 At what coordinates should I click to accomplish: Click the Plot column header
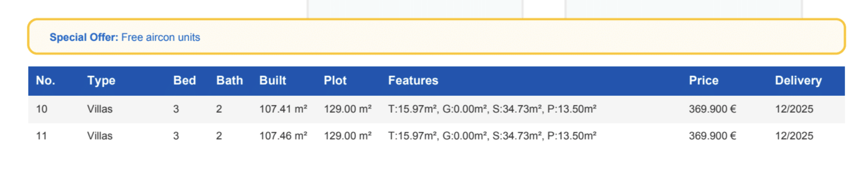(335, 81)
